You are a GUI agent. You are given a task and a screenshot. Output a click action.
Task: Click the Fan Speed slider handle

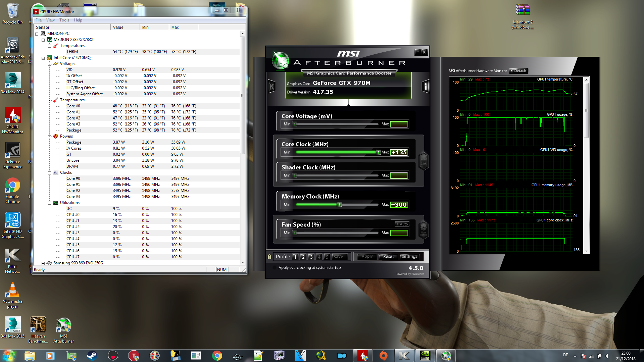[295, 233]
